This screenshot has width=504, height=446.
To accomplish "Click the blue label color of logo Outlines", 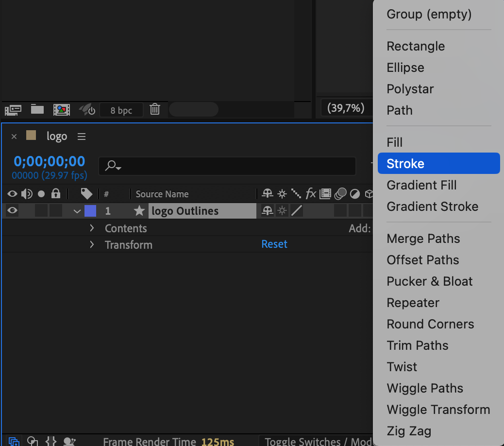I will pos(90,211).
